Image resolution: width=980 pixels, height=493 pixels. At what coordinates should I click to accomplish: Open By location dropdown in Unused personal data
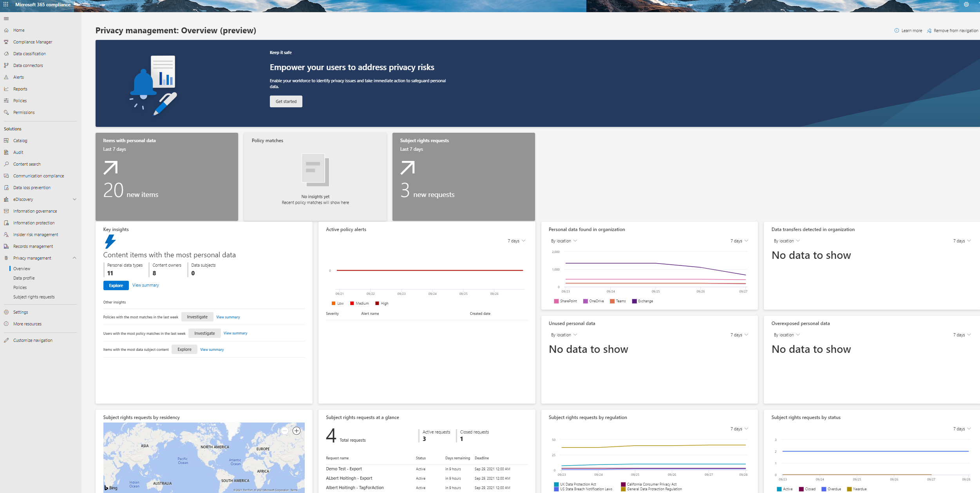pyautogui.click(x=564, y=335)
